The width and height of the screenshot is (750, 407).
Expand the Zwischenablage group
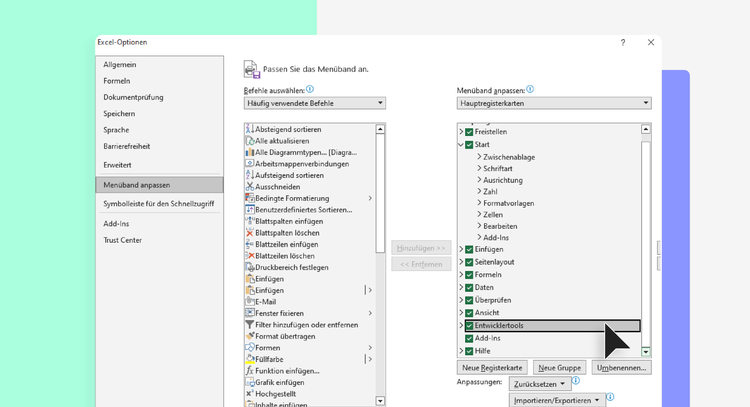click(479, 156)
